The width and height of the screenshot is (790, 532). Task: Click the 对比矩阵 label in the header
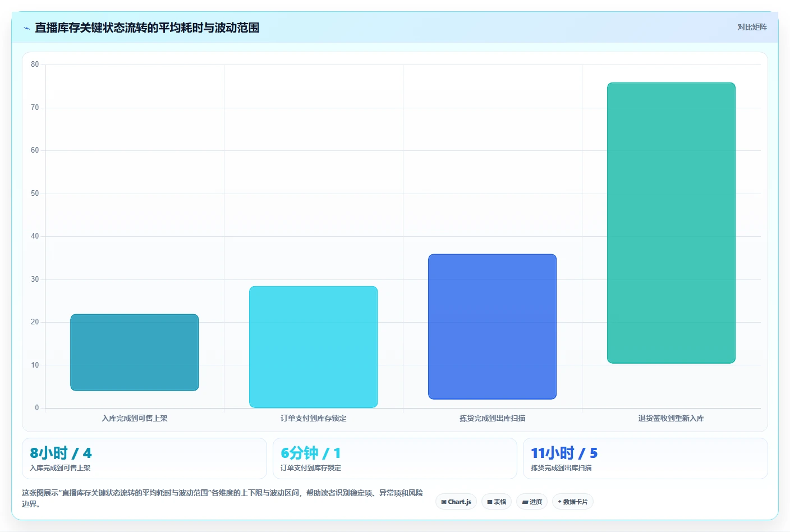[x=752, y=27]
